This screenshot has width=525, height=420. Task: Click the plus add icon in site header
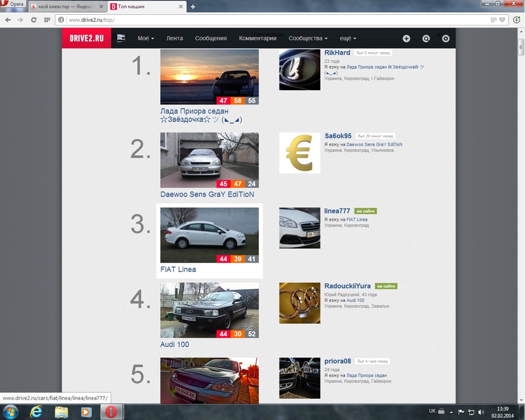tap(406, 38)
